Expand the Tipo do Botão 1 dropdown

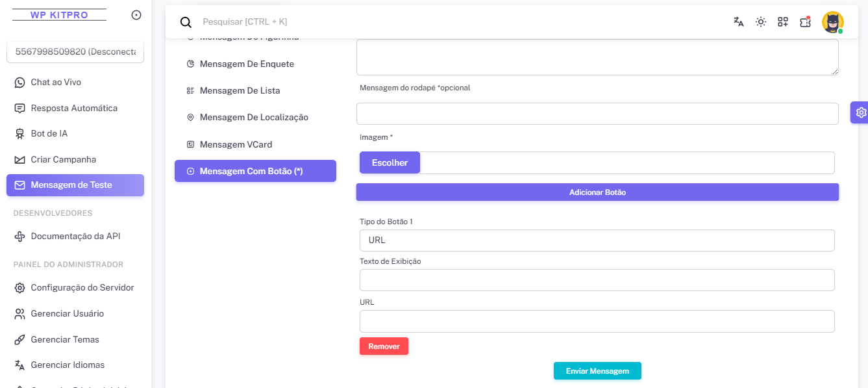tap(597, 240)
